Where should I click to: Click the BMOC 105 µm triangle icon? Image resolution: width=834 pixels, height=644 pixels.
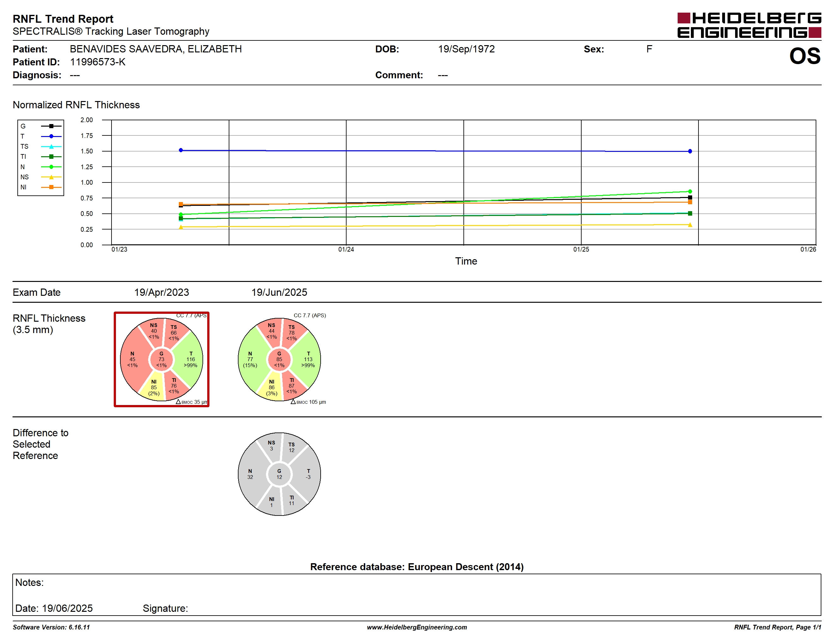tap(293, 402)
